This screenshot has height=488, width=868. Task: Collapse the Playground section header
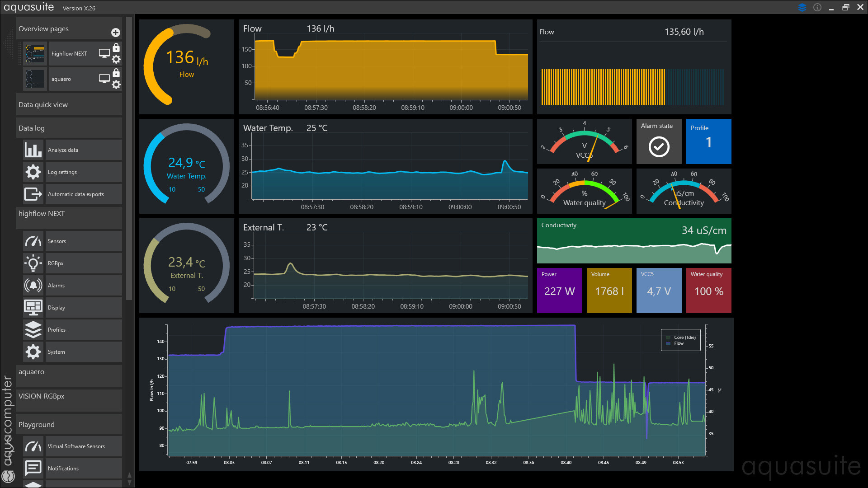click(x=69, y=425)
